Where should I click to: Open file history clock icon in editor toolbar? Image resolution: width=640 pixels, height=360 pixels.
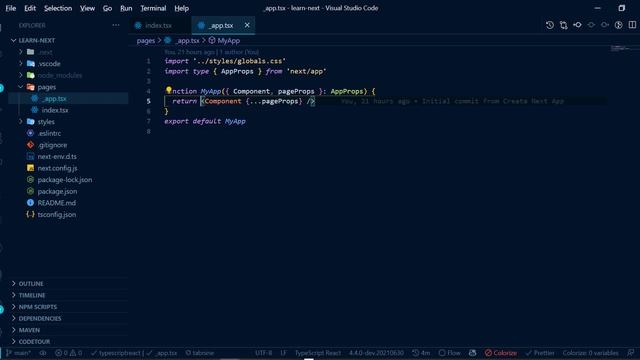(x=550, y=25)
